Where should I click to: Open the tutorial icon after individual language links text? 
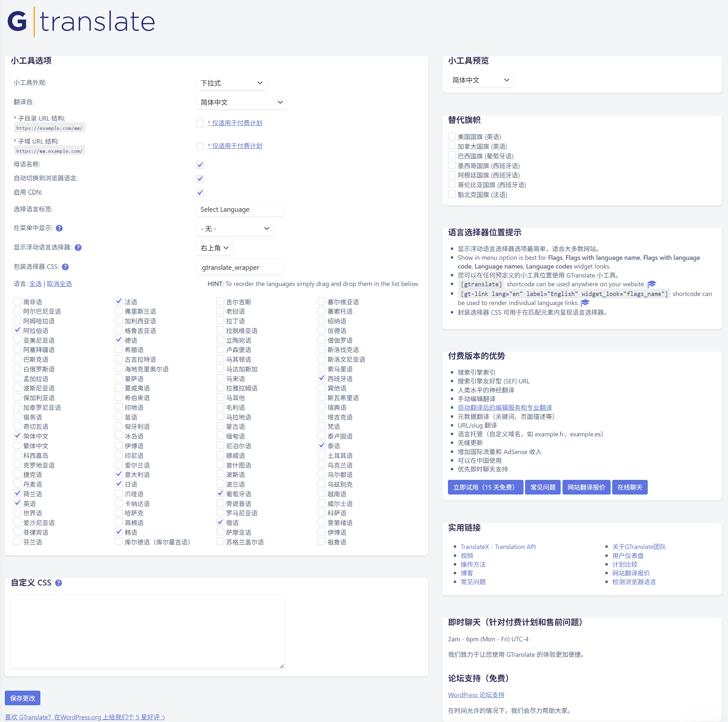[x=585, y=303]
